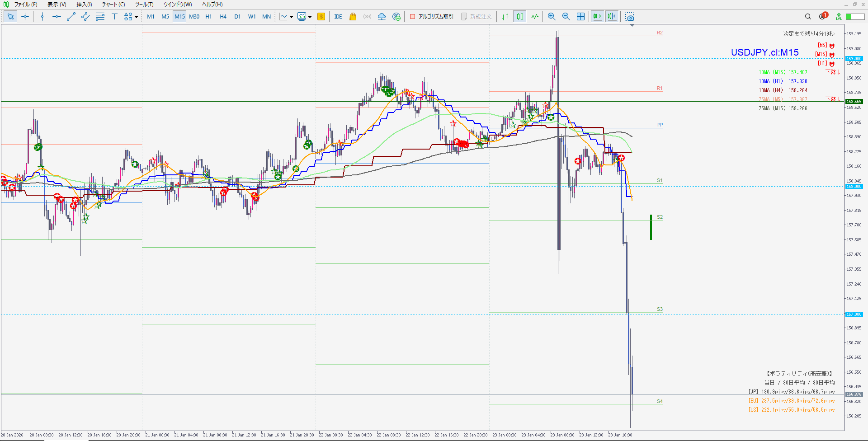868x441 pixels.
Task: Switch to the D1 timeframe
Action: [x=237, y=17]
